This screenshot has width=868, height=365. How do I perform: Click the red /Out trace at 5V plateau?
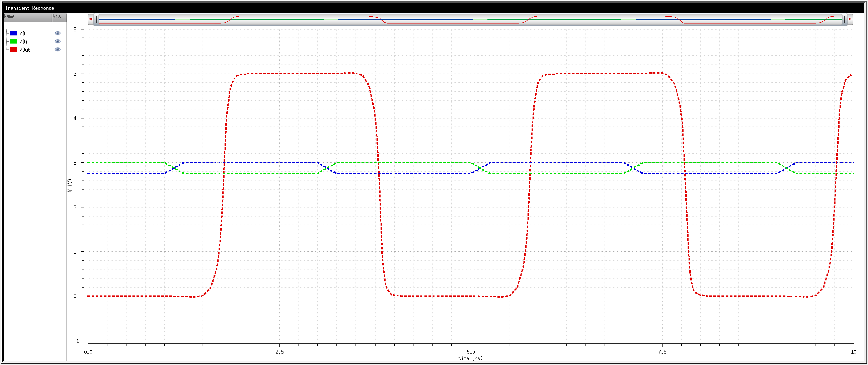click(x=286, y=74)
